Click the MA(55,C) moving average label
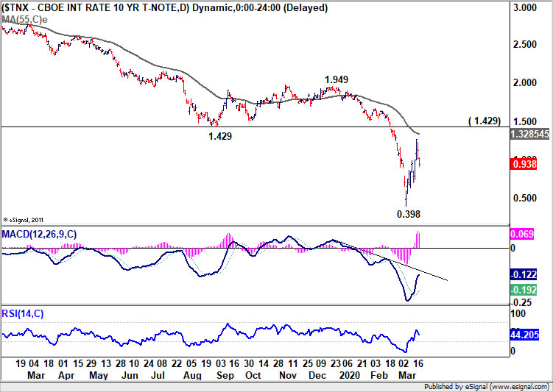The height and width of the screenshot is (392, 553). (24, 20)
